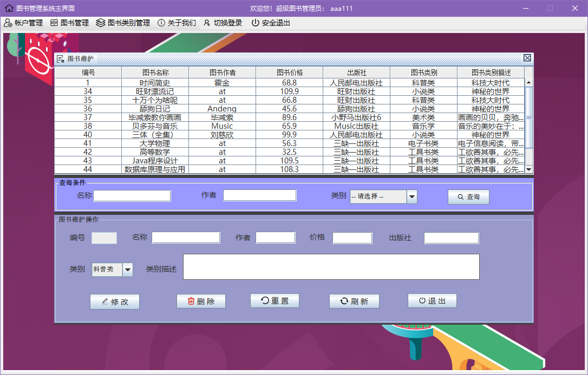Click the power icon on the 退出 button
Viewport: 588px width, 375px height.
coord(422,300)
